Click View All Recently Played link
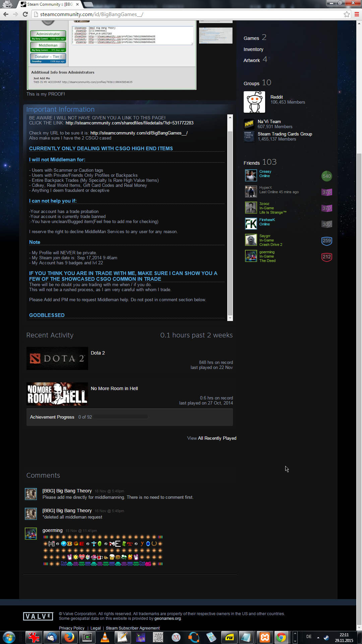This screenshot has width=362, height=644. tap(212, 438)
